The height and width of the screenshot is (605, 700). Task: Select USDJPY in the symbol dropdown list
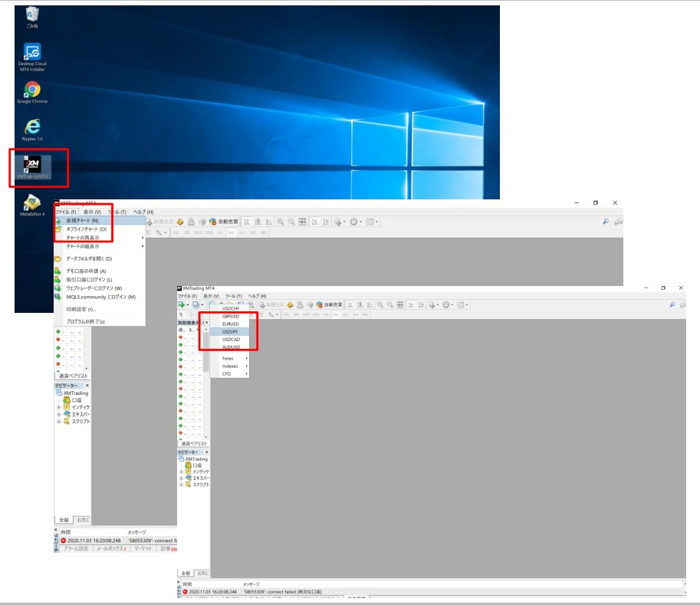click(229, 332)
